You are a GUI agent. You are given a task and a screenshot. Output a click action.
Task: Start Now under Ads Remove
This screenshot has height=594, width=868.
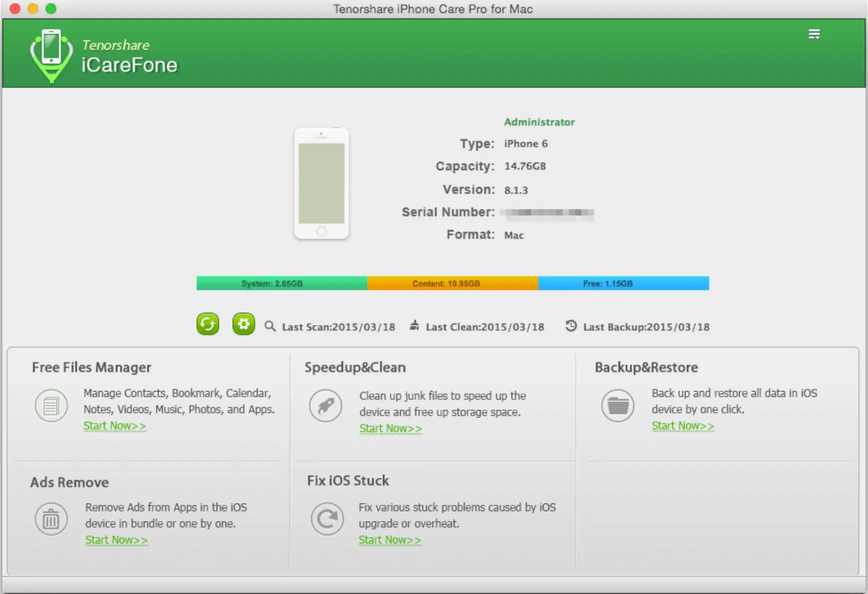point(116,540)
